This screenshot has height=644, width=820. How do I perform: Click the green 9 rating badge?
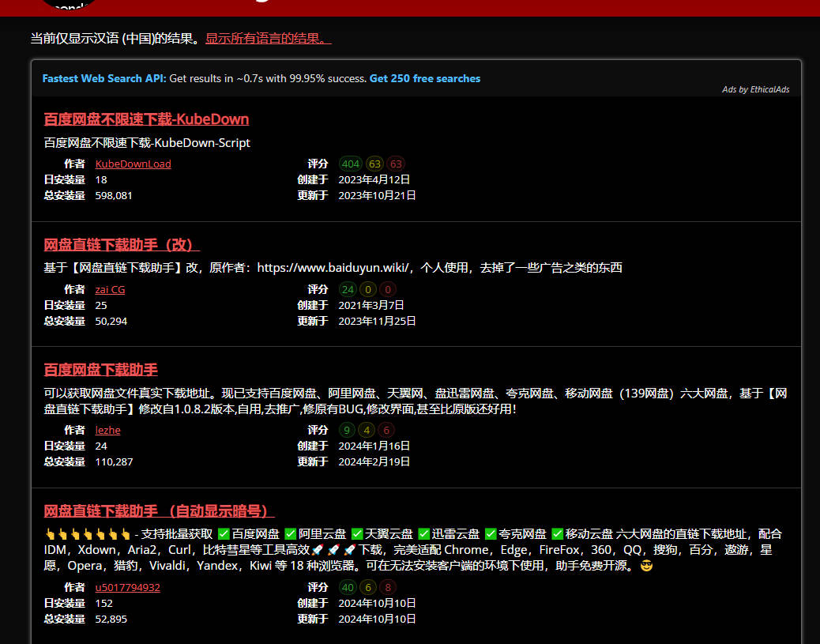[347, 430]
